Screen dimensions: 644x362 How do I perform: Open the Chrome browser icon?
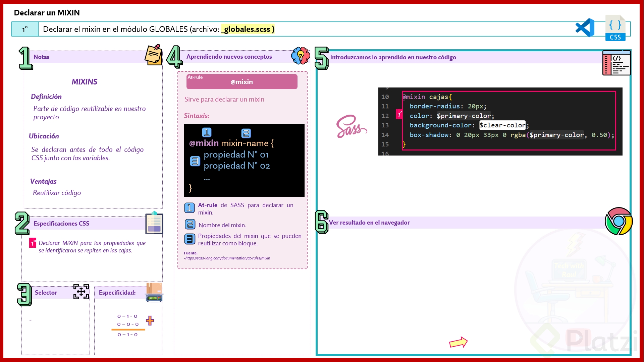(x=619, y=222)
